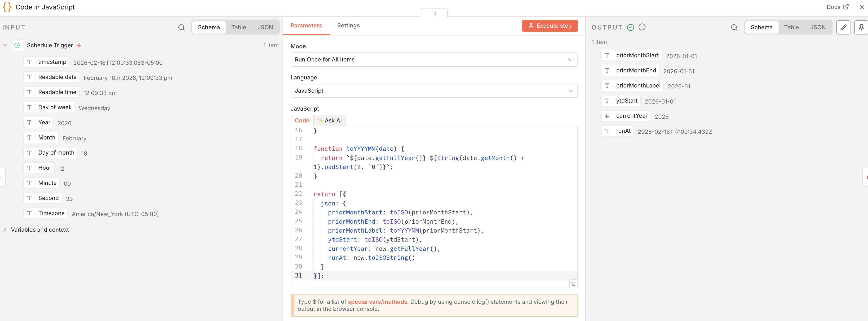Open the Settings tab

[x=348, y=26]
